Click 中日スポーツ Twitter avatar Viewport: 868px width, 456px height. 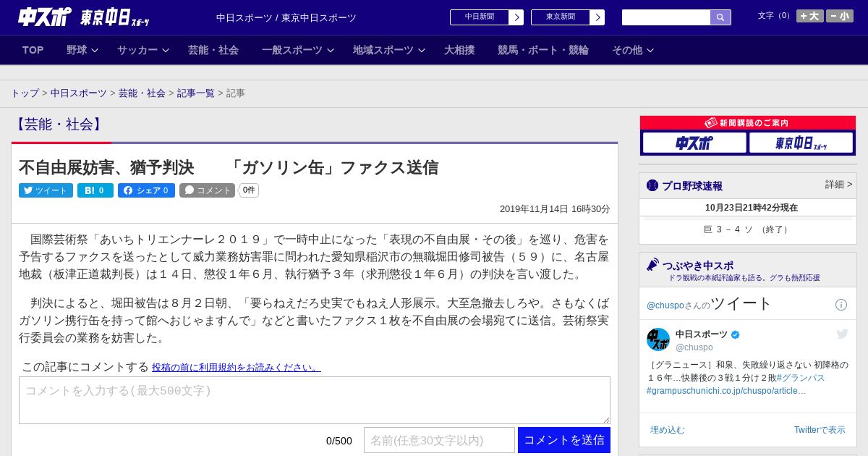click(x=658, y=339)
